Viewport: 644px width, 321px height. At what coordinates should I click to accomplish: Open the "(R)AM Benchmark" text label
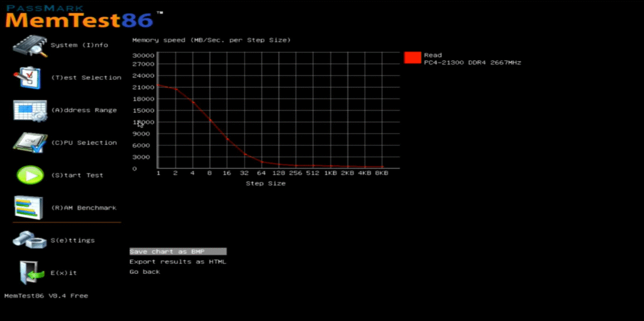coord(84,208)
